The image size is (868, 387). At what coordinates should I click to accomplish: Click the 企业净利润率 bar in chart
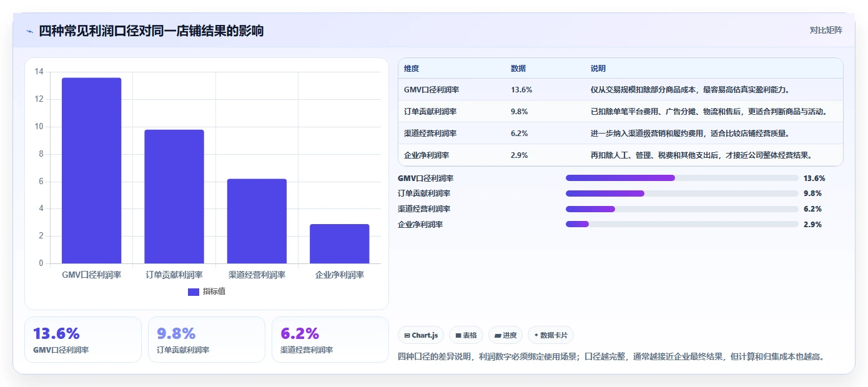coord(340,243)
